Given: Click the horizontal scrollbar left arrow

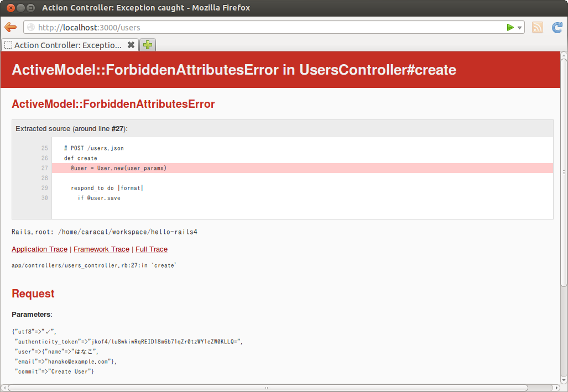Looking at the screenshot, I should (x=4, y=388).
